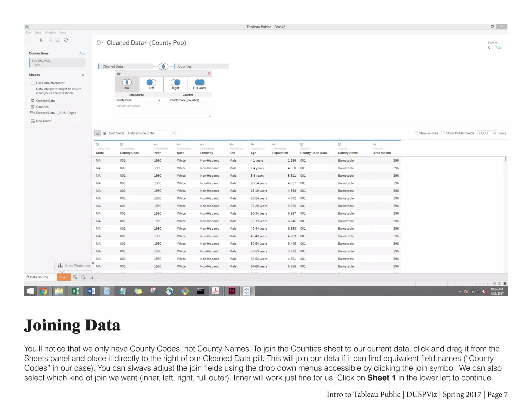Select Right join type
The height and width of the screenshot is (411, 532).
pos(176,84)
